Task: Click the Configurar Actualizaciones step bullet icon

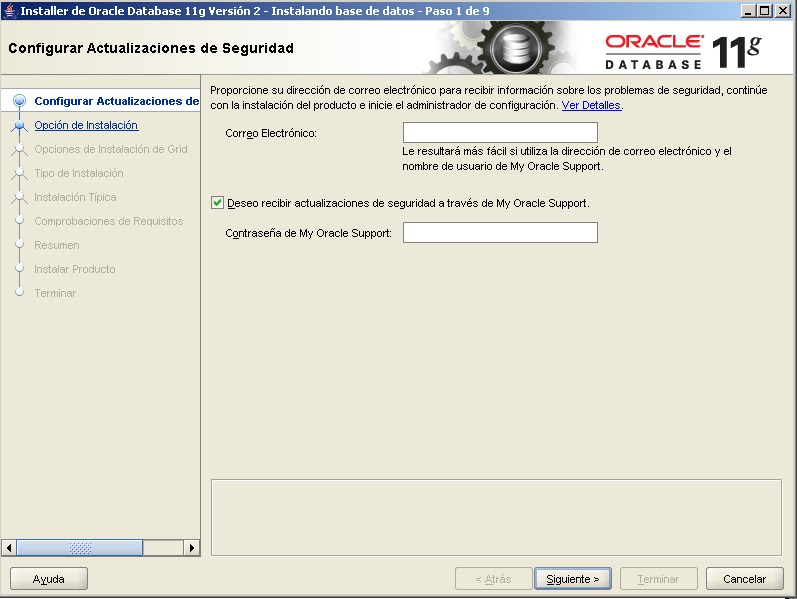Action: coord(19,101)
